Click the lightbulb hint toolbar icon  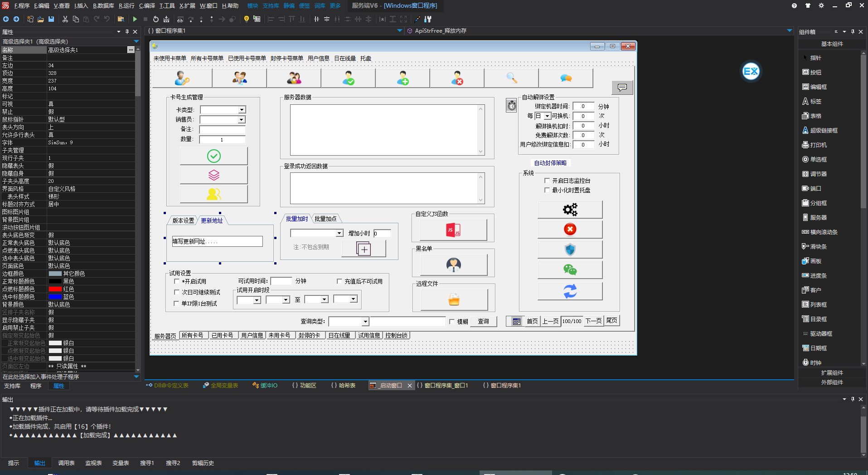[x=247, y=19]
